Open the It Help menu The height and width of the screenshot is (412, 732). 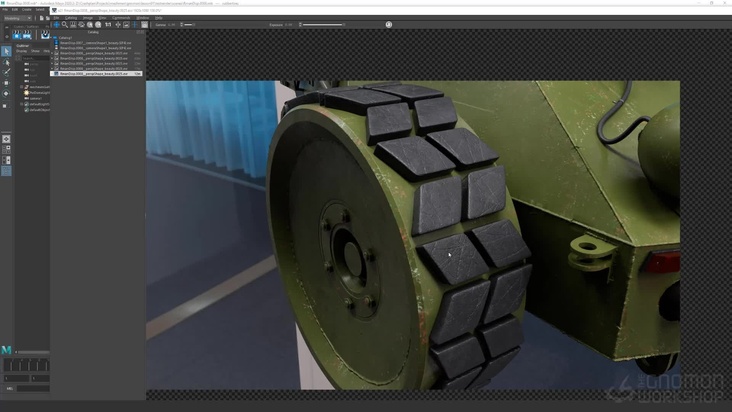click(x=159, y=18)
